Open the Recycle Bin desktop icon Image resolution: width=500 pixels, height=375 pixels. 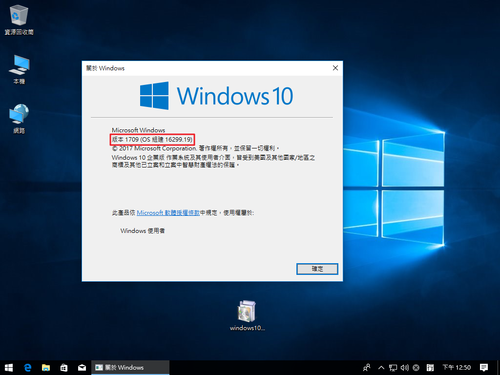(19, 19)
